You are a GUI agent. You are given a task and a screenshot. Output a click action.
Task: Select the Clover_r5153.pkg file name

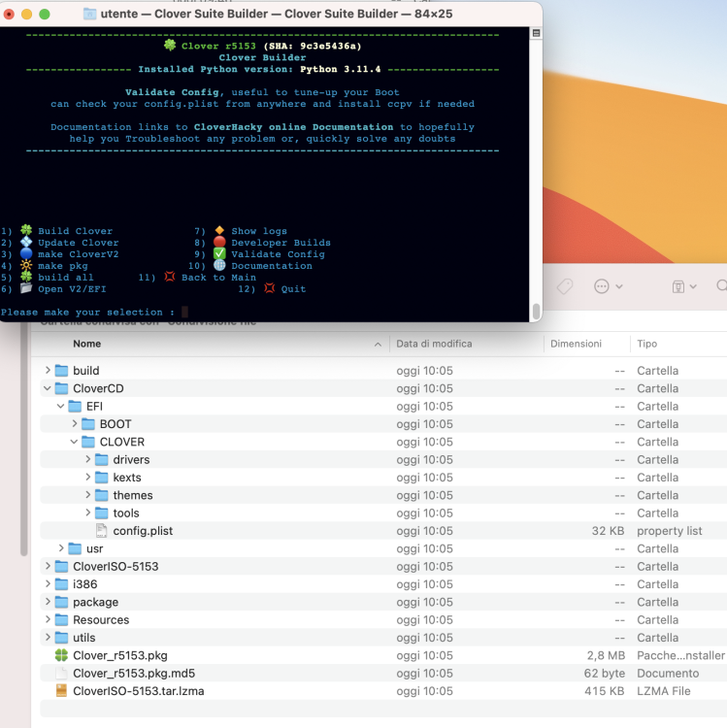click(x=120, y=655)
